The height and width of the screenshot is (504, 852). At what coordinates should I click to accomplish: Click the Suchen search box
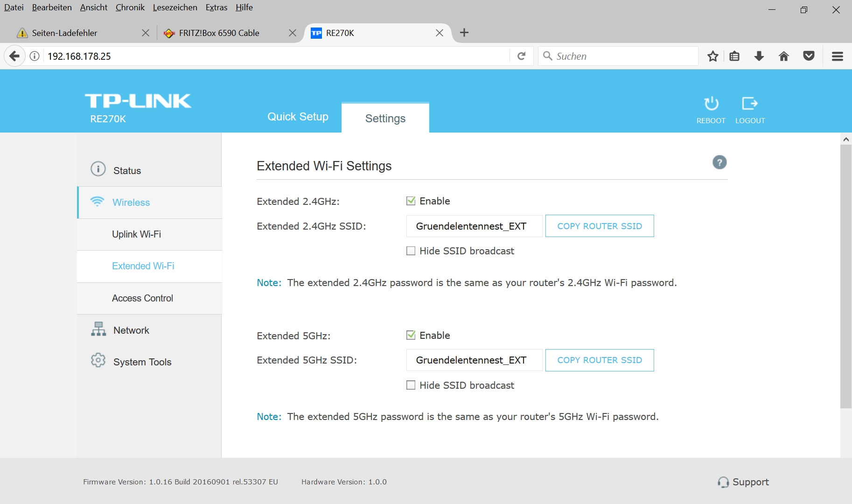pos(618,56)
